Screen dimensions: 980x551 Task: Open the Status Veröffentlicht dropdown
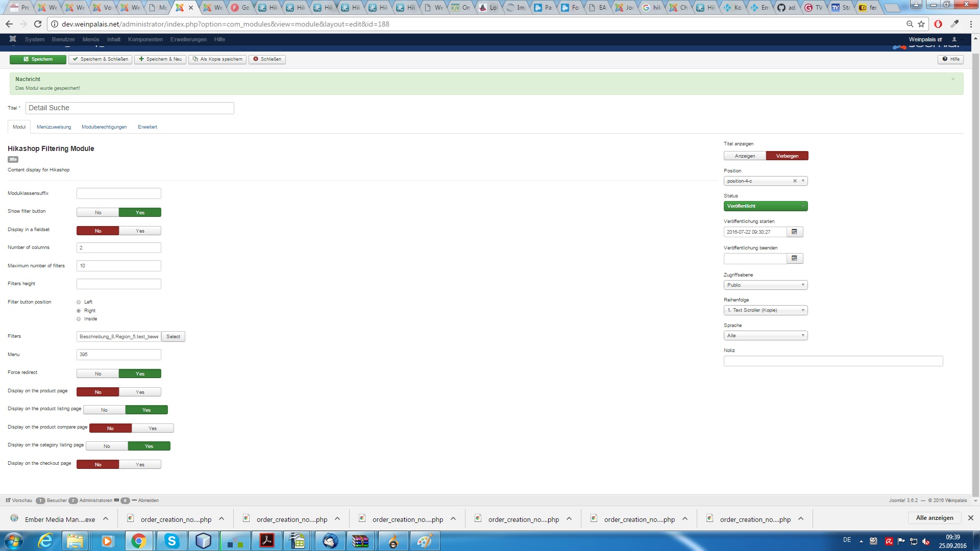tap(765, 206)
